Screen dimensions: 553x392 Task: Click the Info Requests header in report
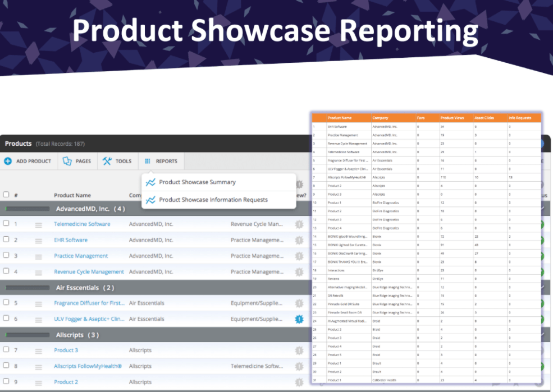pyautogui.click(x=520, y=118)
